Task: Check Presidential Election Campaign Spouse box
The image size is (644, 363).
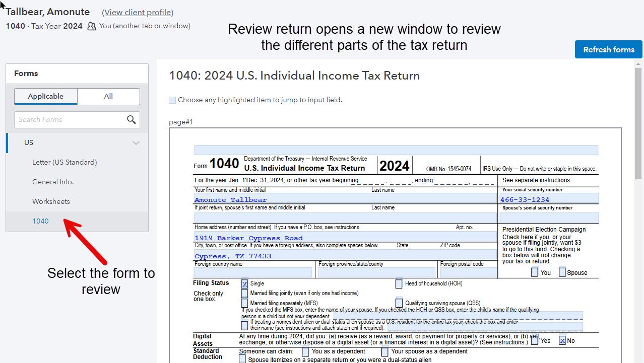Action: pyautogui.click(x=562, y=272)
